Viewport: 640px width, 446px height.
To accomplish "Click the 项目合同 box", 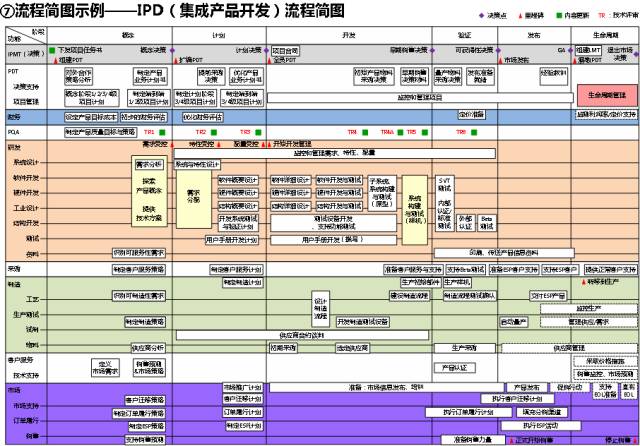I will pos(285,51).
